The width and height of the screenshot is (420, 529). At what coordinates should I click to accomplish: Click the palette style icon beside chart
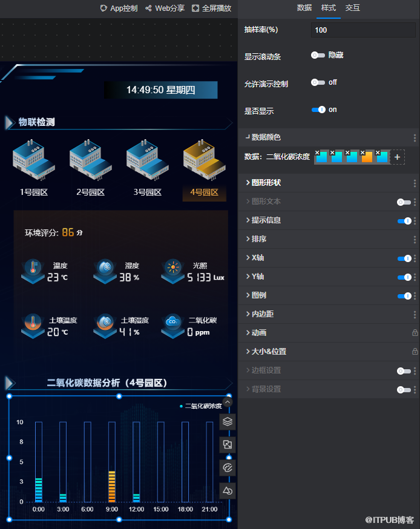[x=228, y=468]
